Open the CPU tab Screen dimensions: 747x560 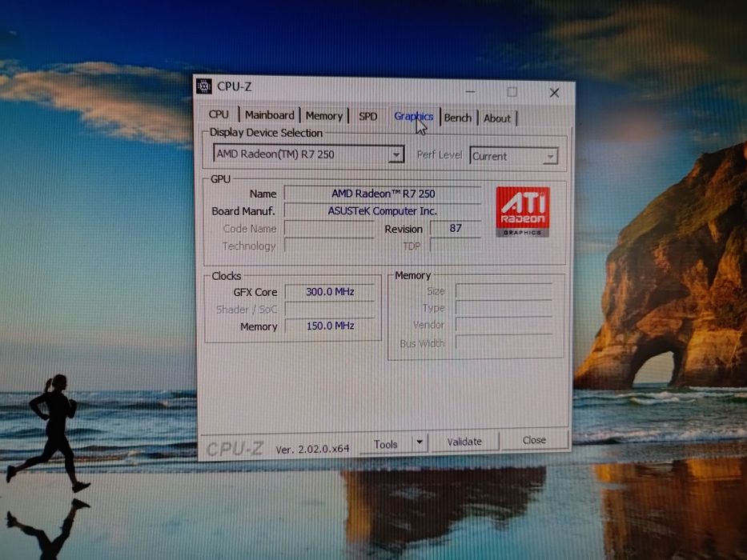219,114
